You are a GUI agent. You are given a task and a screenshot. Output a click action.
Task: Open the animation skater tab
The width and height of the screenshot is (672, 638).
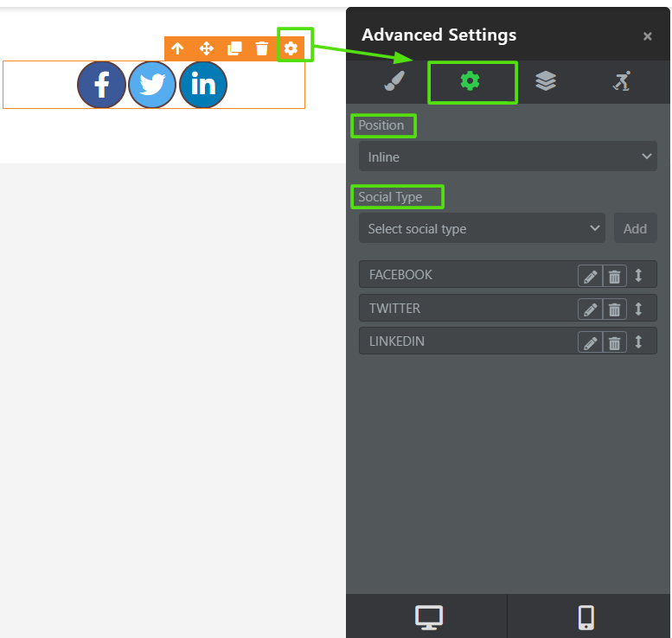coord(622,81)
